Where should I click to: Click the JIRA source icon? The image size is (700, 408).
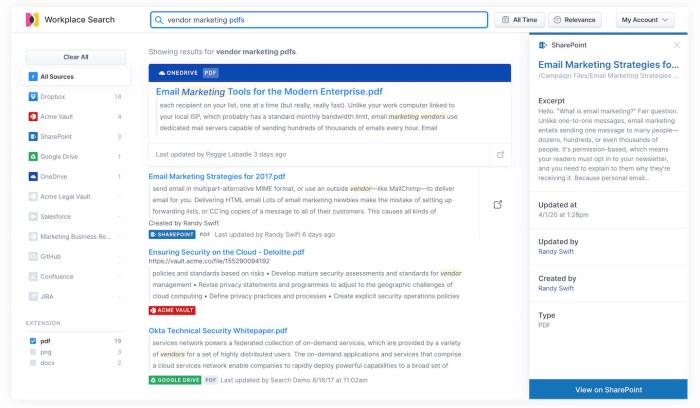tap(33, 296)
